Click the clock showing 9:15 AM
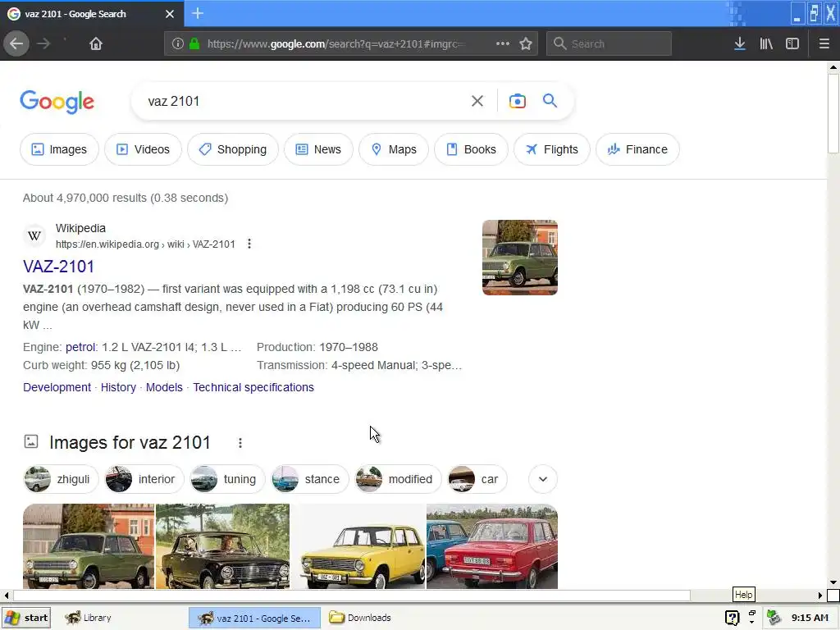840x630 pixels. tap(810, 618)
